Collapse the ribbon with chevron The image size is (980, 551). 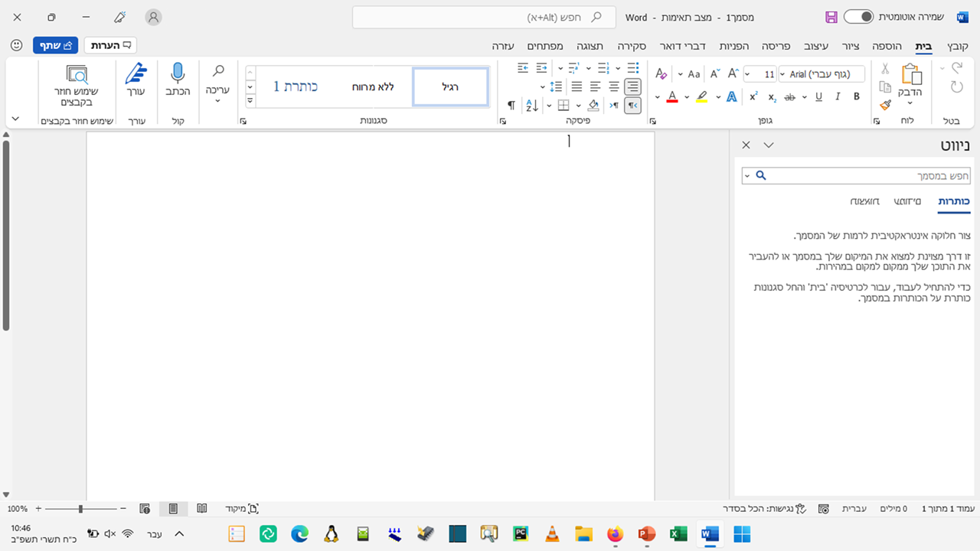pos(15,119)
